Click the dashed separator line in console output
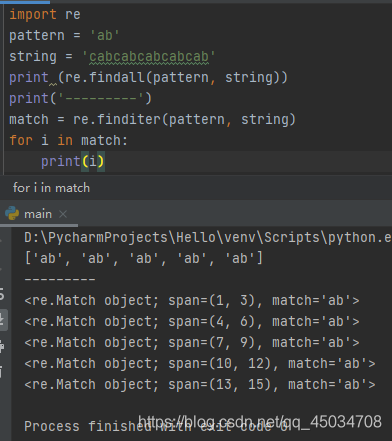Screen dimensions: 392x441 pyautogui.click(x=60, y=279)
